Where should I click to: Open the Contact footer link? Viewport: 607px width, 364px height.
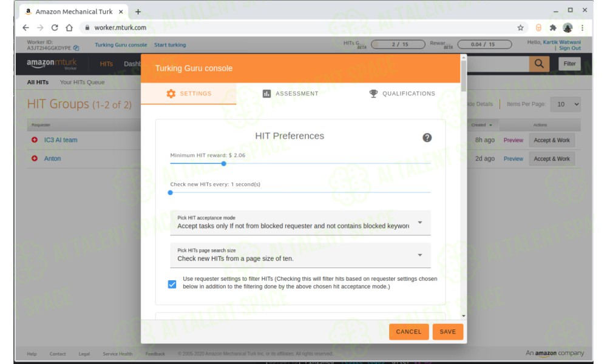tap(58, 354)
